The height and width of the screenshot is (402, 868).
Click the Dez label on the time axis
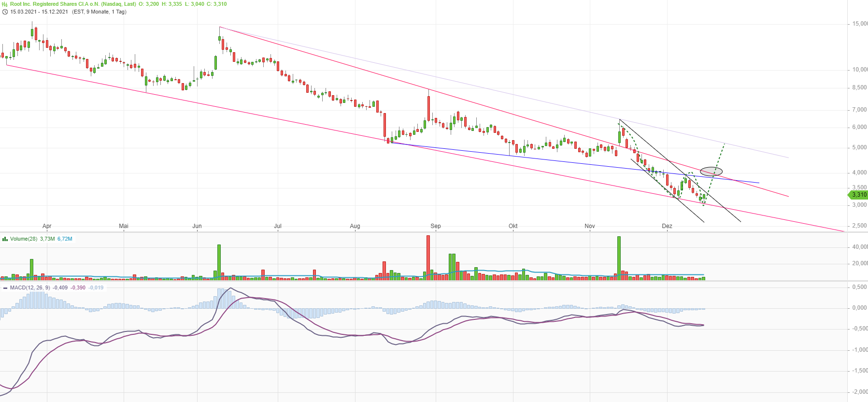click(x=667, y=226)
